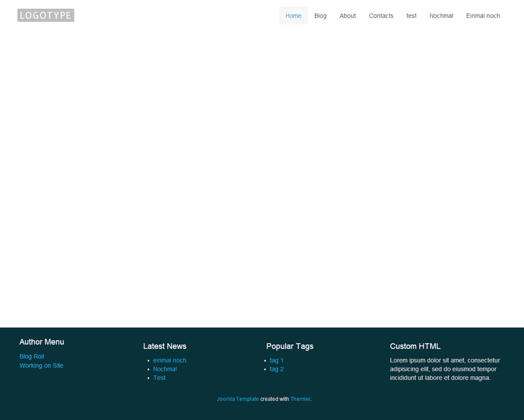Image resolution: width=524 pixels, height=420 pixels.
Task: Open the Blog page from the top menu
Action: (x=320, y=16)
